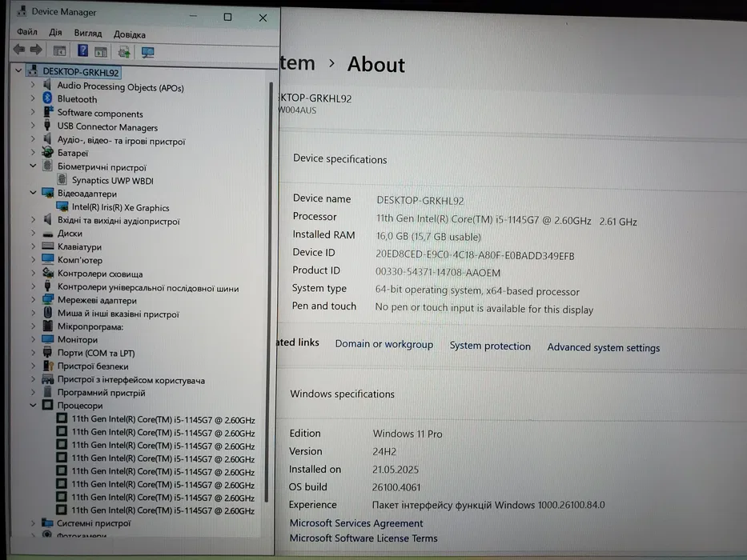The width and height of the screenshot is (747, 560).
Task: Select the Диски disk drive icon
Action: coord(48,234)
